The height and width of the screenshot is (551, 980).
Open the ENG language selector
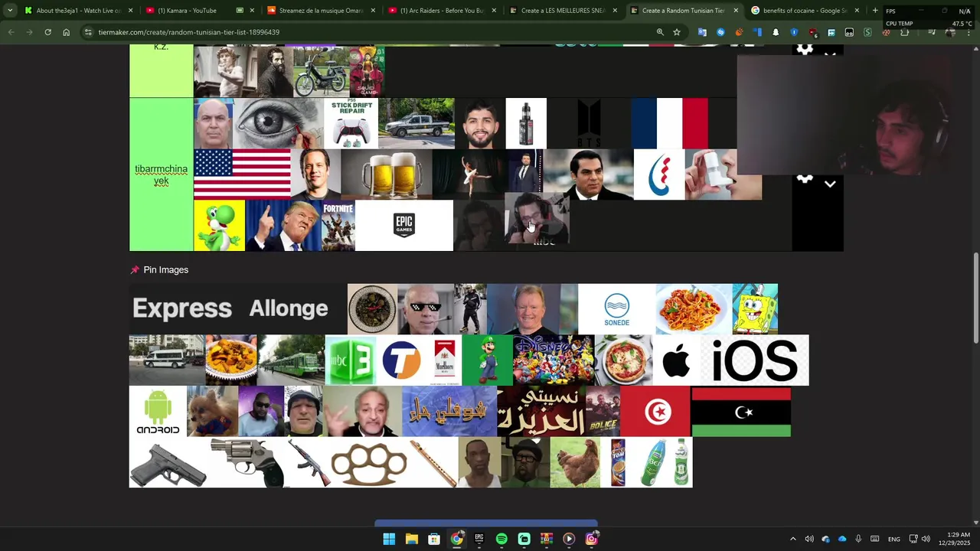tap(893, 539)
